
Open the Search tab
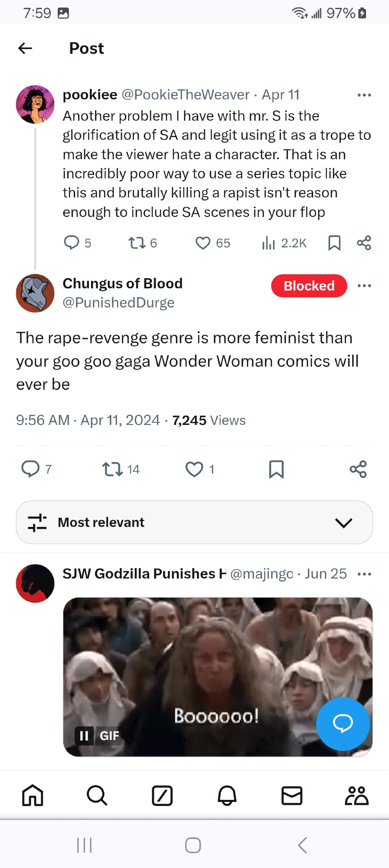click(x=97, y=796)
